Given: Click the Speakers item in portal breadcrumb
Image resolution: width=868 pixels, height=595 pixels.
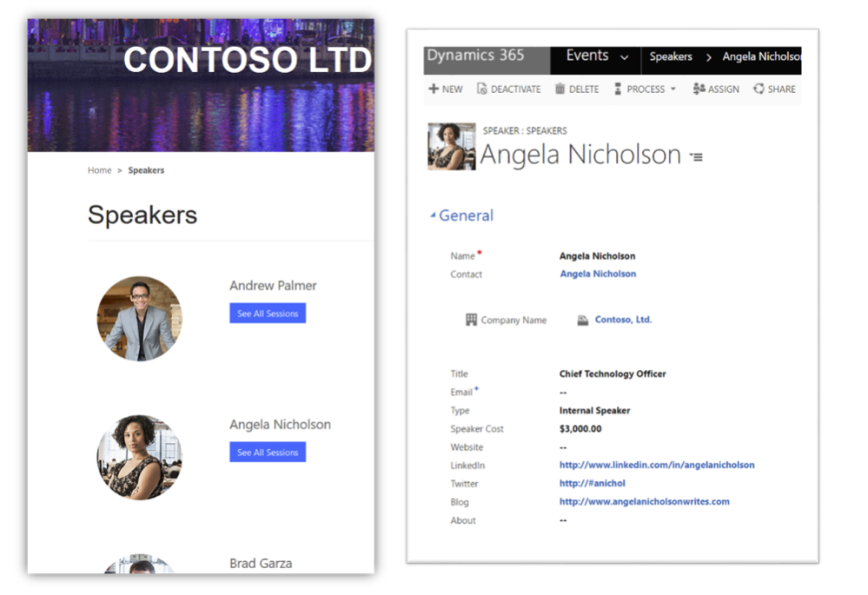Looking at the screenshot, I should coord(146,170).
